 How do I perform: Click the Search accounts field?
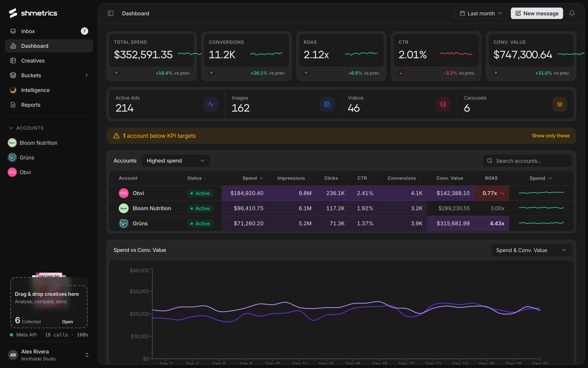(x=528, y=161)
